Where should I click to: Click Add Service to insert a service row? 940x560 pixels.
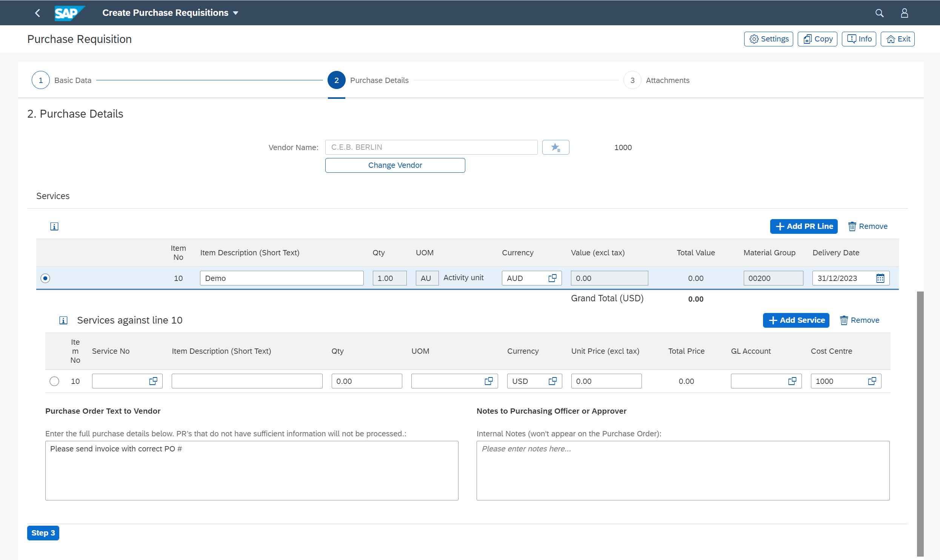click(796, 320)
